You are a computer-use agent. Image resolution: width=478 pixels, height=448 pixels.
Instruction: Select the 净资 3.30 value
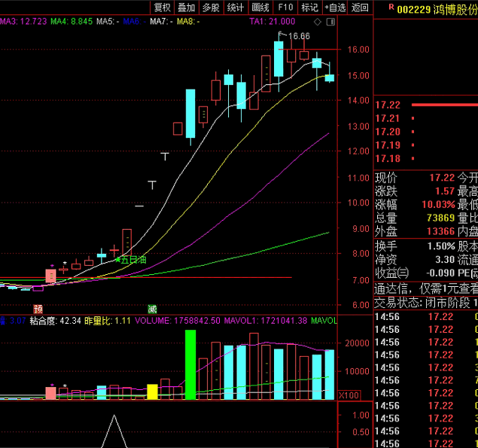445,260
